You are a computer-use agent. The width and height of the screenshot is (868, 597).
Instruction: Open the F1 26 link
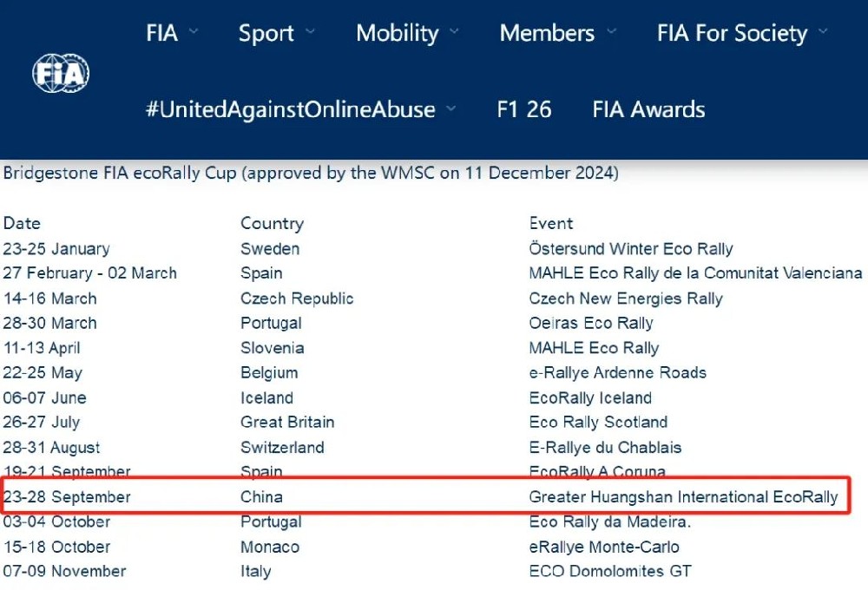pos(524,109)
